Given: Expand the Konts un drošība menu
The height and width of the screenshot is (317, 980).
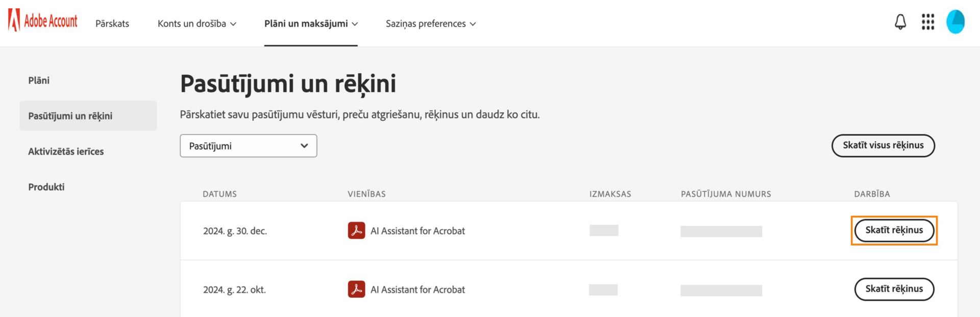Looking at the screenshot, I should 197,23.
